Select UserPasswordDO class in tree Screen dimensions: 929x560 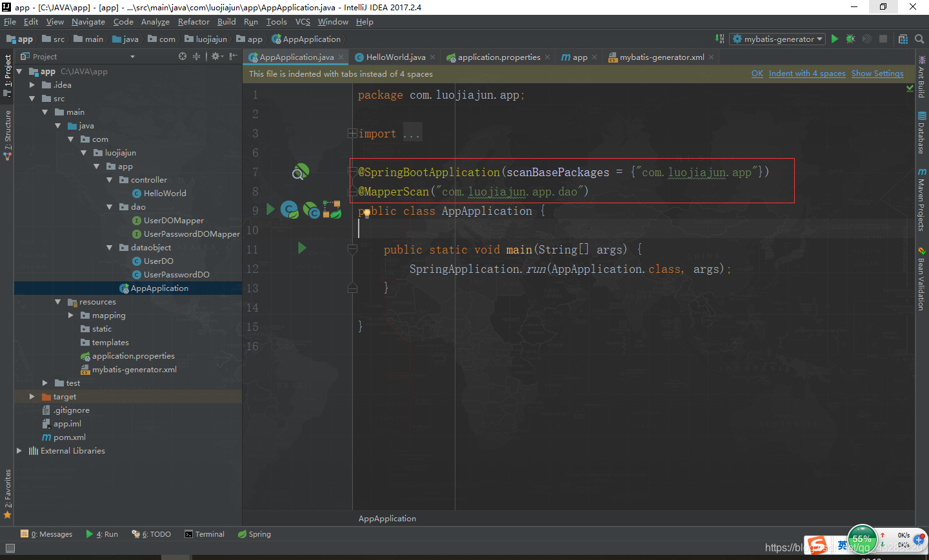pos(176,275)
